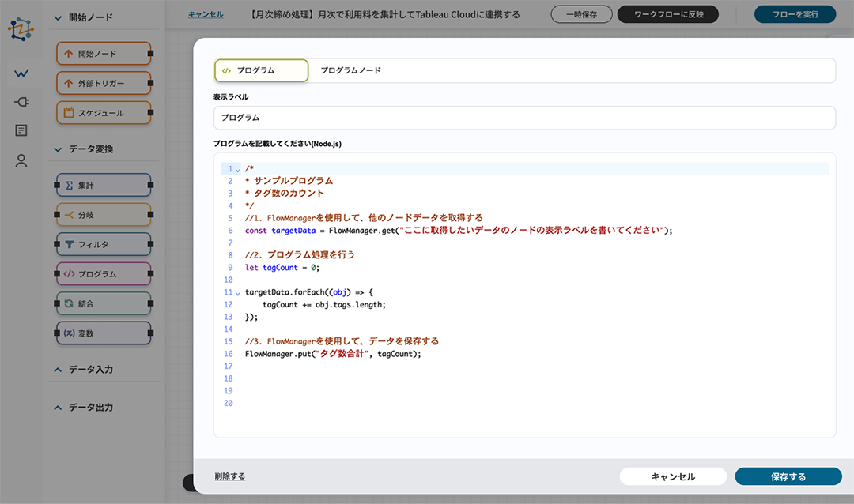Select the フィルタ filter node

pos(104,244)
